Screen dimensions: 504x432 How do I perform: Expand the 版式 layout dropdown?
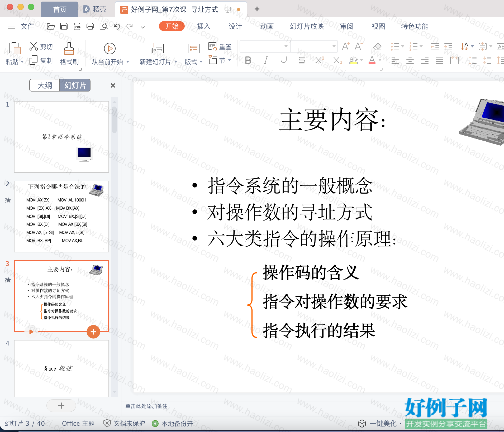[201, 61]
